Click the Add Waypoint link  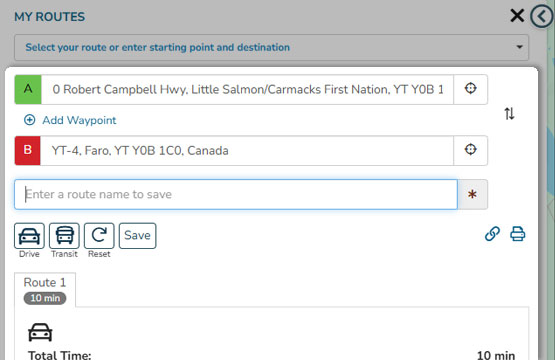(x=79, y=120)
